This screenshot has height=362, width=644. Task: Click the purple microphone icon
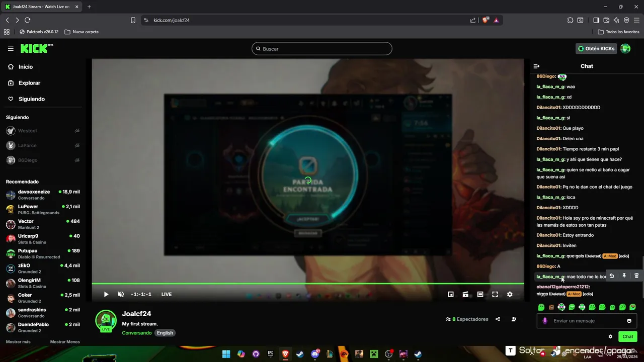pyautogui.click(x=545, y=321)
